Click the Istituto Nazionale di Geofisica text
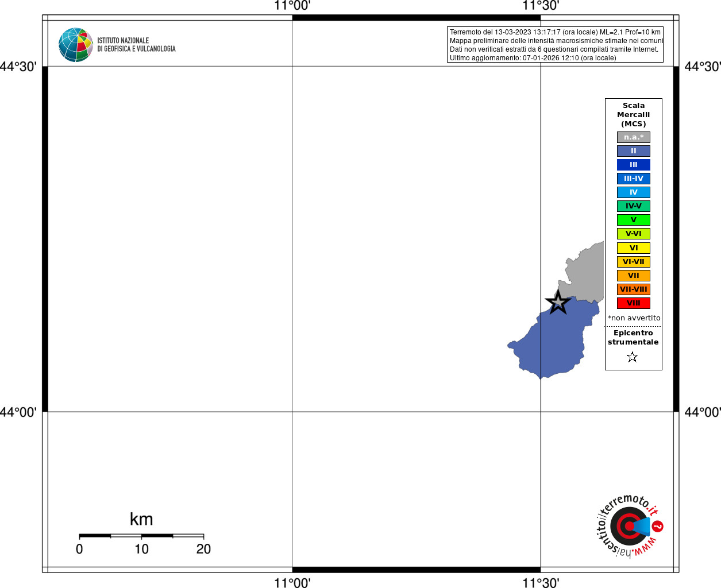This screenshot has width=721, height=588. [136, 45]
